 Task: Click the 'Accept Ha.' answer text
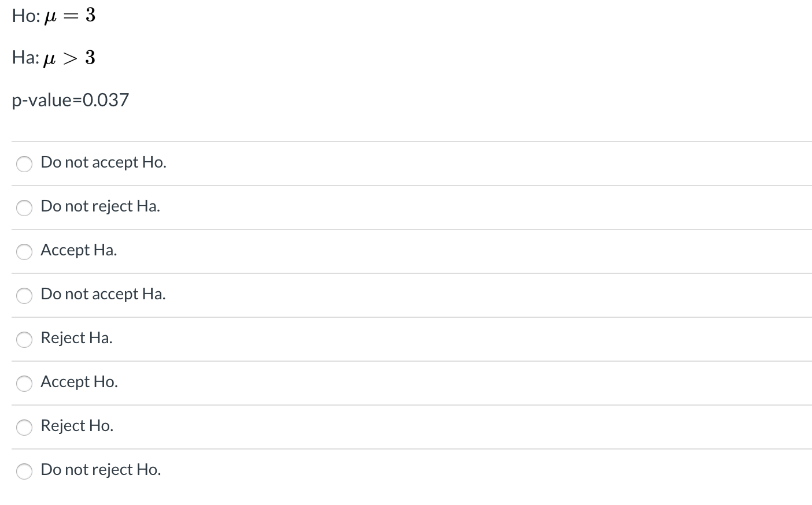[79, 250]
